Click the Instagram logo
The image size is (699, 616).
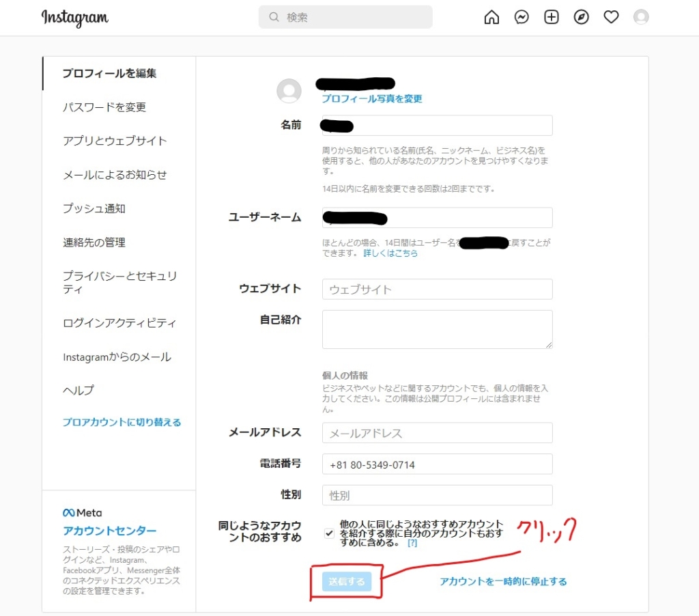coord(74,18)
